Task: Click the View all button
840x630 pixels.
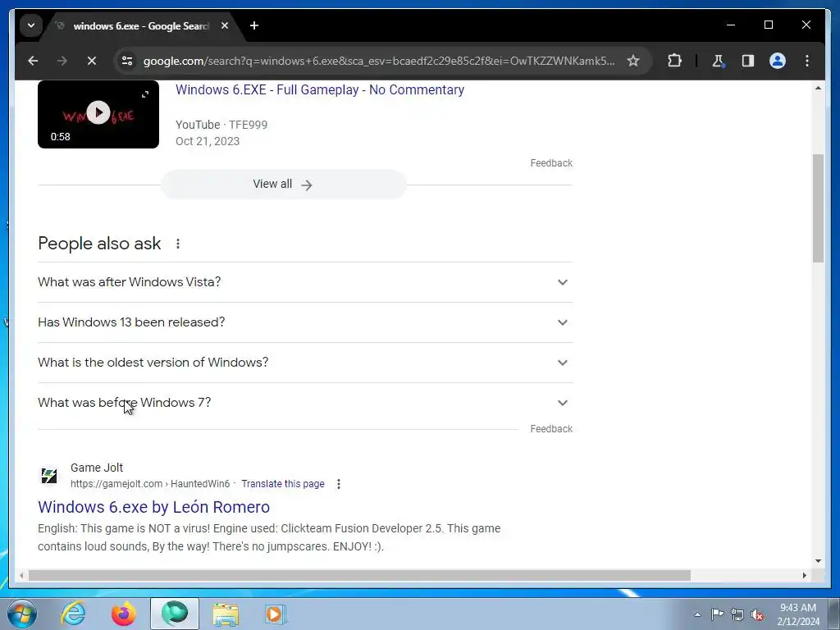Action: 283,185
